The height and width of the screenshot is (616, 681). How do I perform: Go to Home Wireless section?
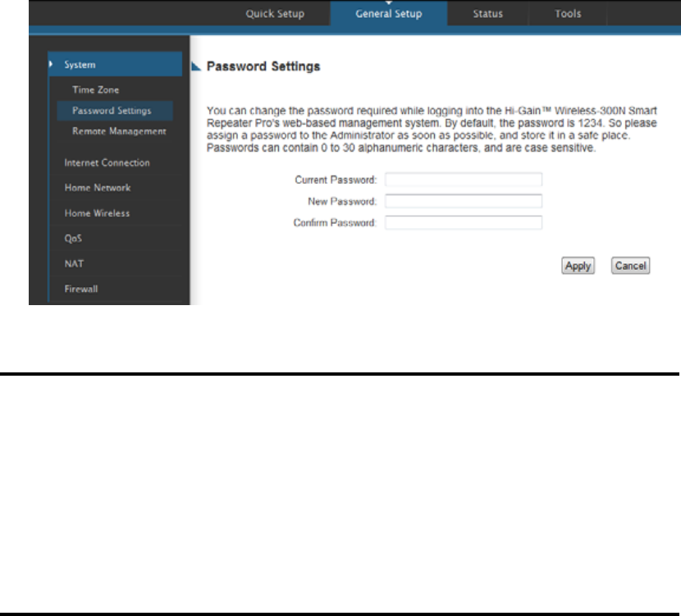coord(97,213)
